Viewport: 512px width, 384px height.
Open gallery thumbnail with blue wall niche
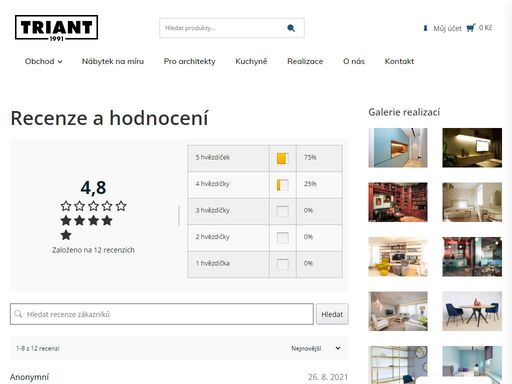[x=398, y=148]
